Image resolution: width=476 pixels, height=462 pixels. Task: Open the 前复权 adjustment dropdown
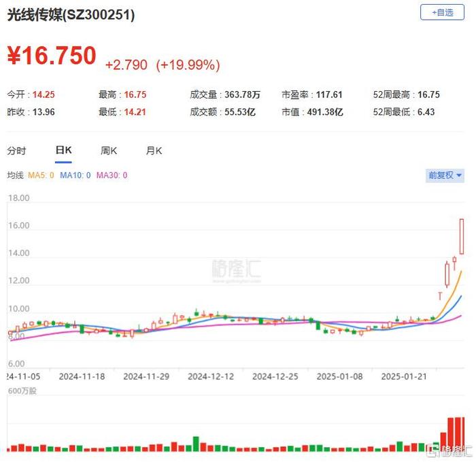(445, 176)
